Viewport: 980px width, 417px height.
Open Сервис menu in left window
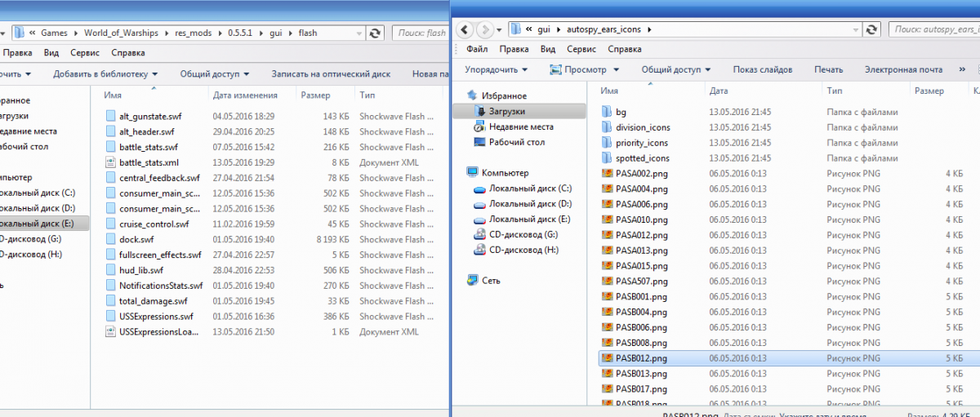(85, 53)
